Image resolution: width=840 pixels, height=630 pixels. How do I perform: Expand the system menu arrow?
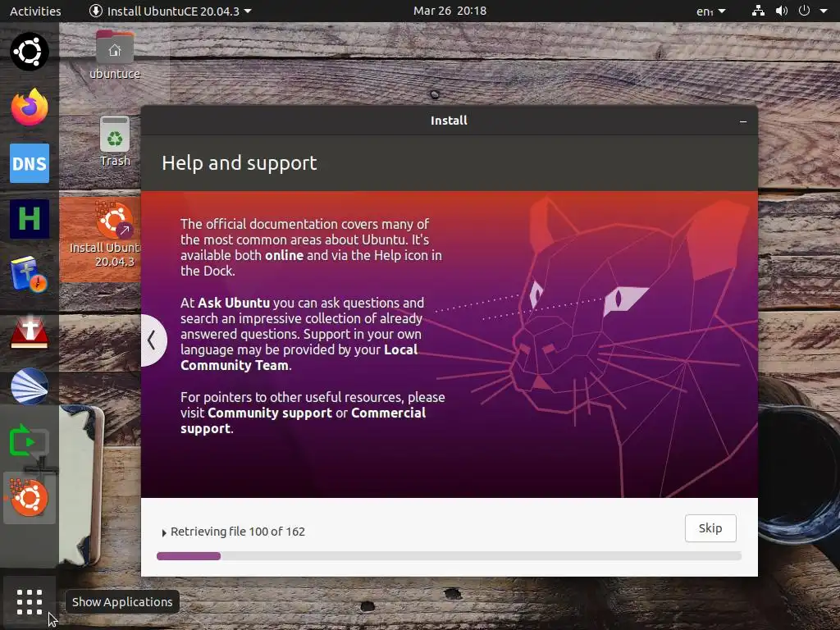point(824,11)
